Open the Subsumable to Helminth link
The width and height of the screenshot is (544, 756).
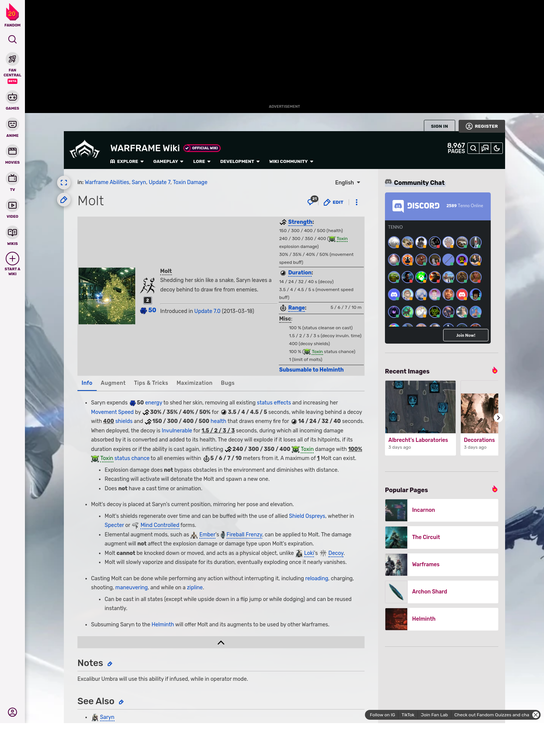coord(311,370)
